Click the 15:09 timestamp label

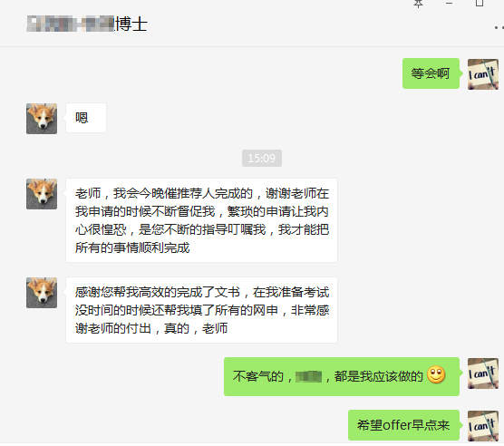coord(262,158)
